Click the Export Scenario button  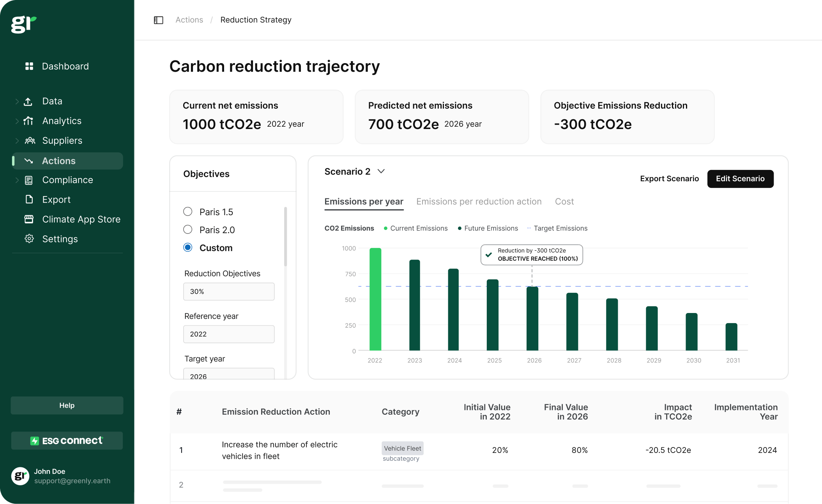(669, 178)
